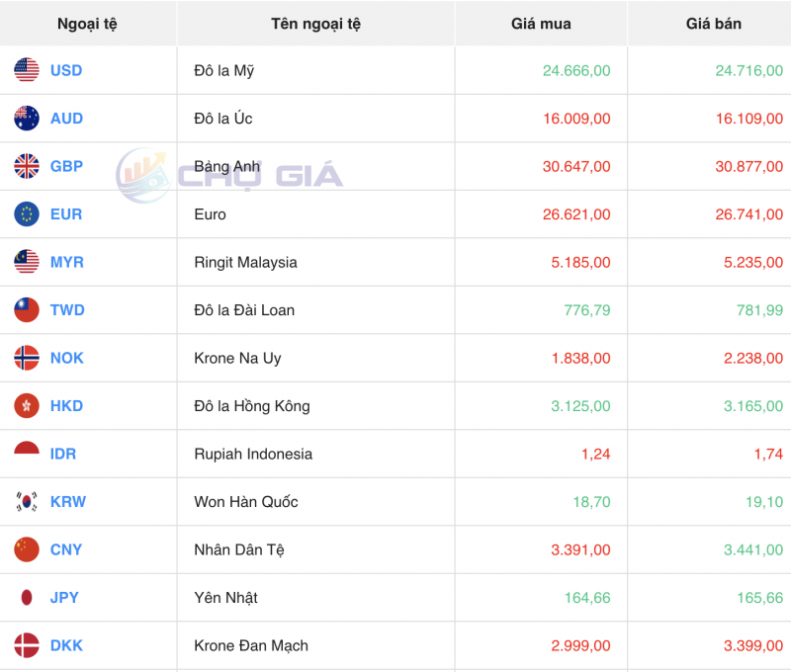Select the HKD currency code link
The image size is (791, 672).
pyautogui.click(x=65, y=406)
